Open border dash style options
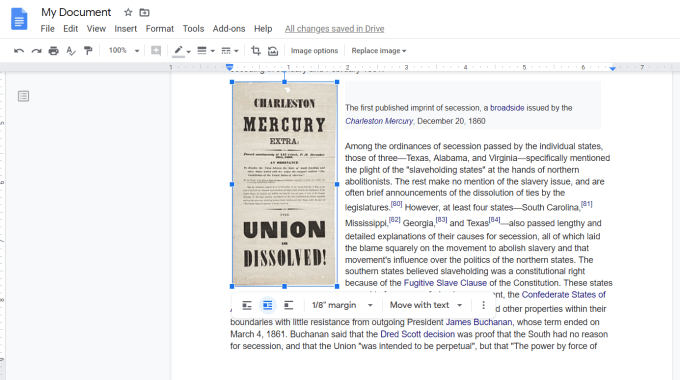Image resolution: width=680 pixels, height=380 pixels. point(226,51)
